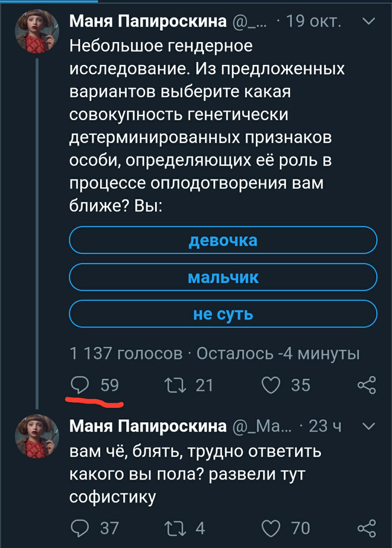Choose the мальчик poll option

[x=223, y=277]
